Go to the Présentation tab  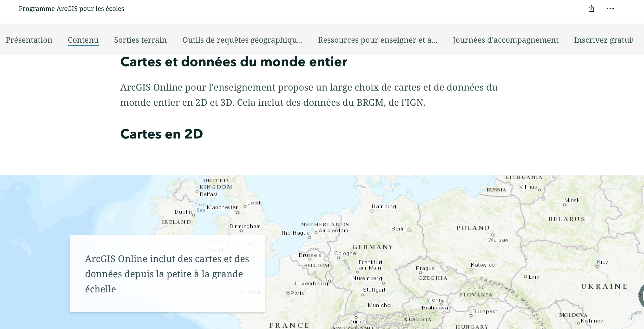pyautogui.click(x=29, y=40)
